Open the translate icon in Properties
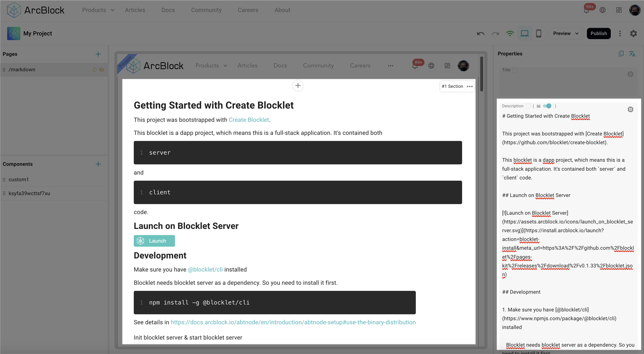This screenshot has width=644, height=354. click(632, 54)
